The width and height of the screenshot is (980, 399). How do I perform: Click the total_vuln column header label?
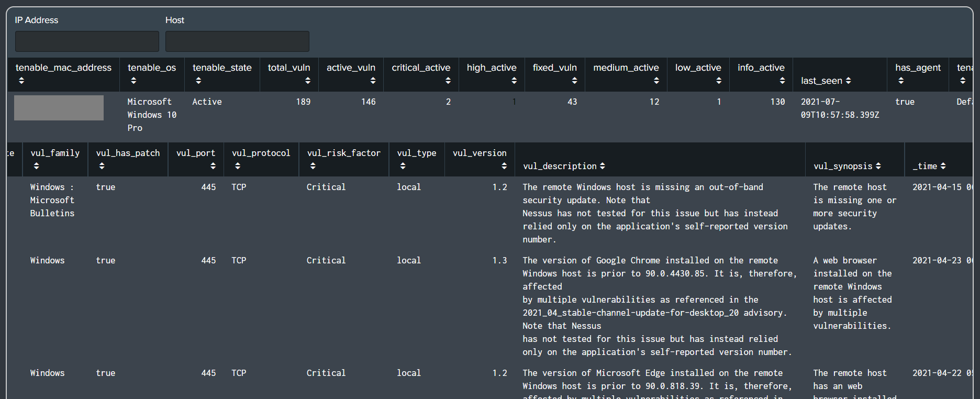click(x=289, y=68)
